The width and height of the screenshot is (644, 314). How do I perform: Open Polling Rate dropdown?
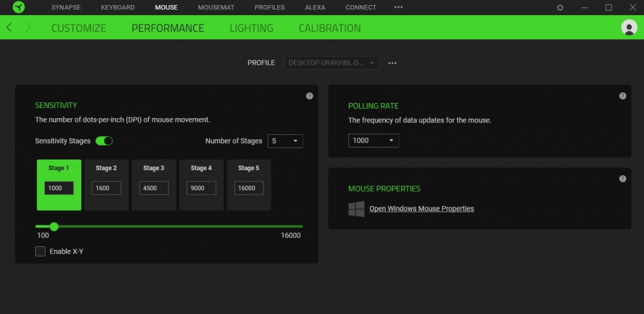click(374, 140)
